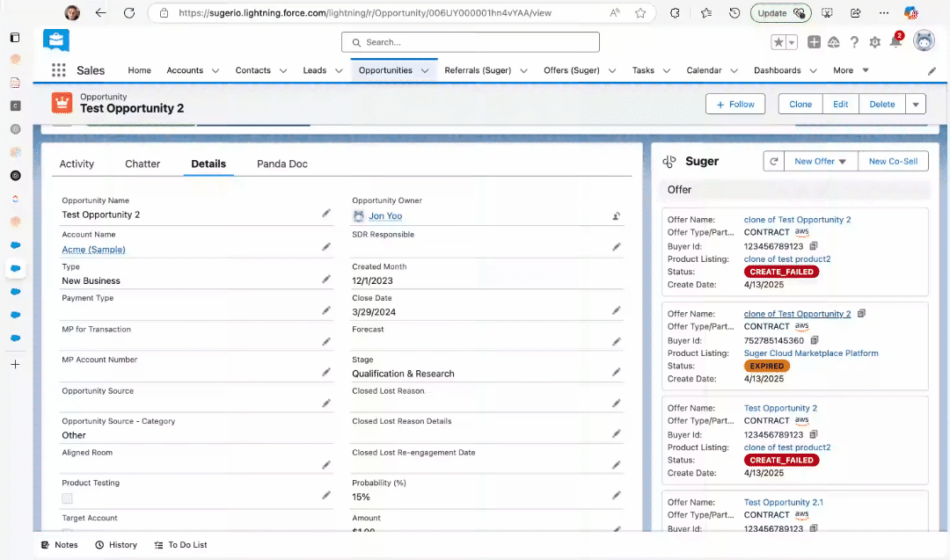Bookmark this page with browser star

coord(640,12)
